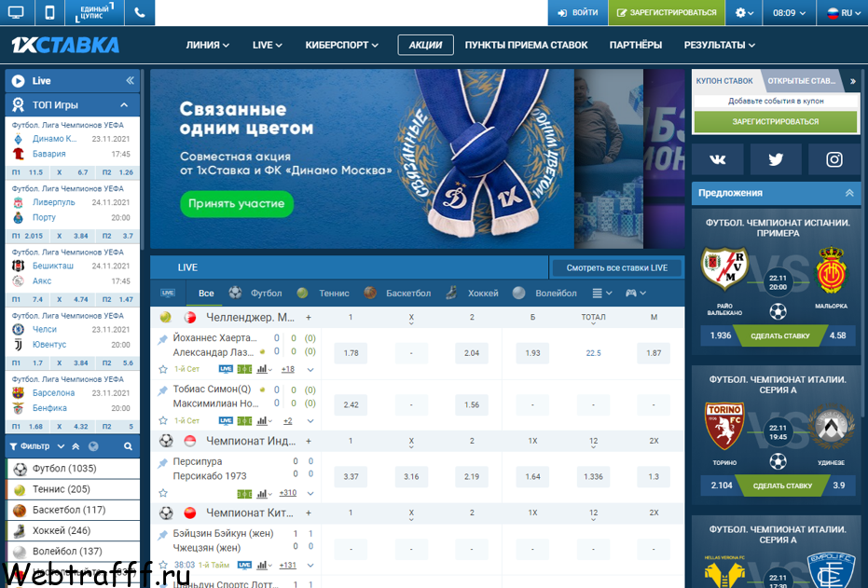Select the Все sports tab
Screen dimensions: 868x588
click(206, 294)
